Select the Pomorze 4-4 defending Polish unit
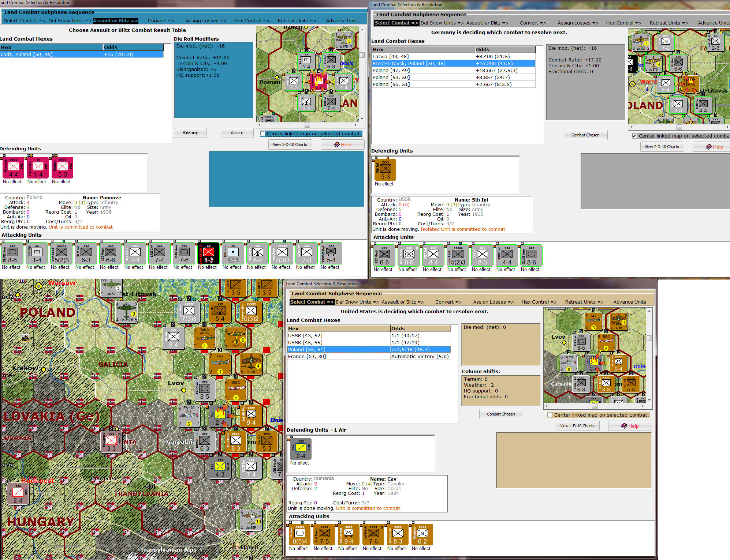The height and width of the screenshot is (560, 730). pos(13,168)
